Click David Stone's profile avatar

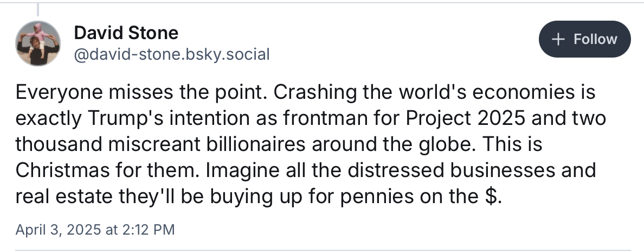(x=37, y=43)
